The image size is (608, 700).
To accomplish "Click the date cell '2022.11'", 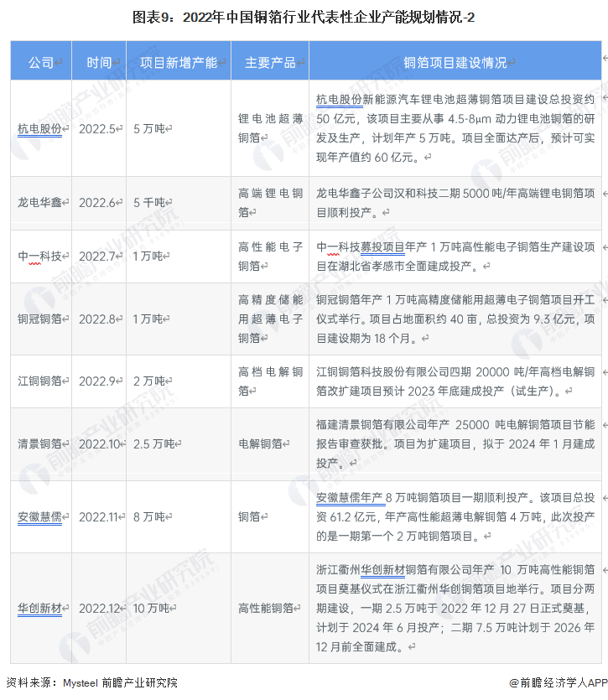I will click(x=99, y=517).
